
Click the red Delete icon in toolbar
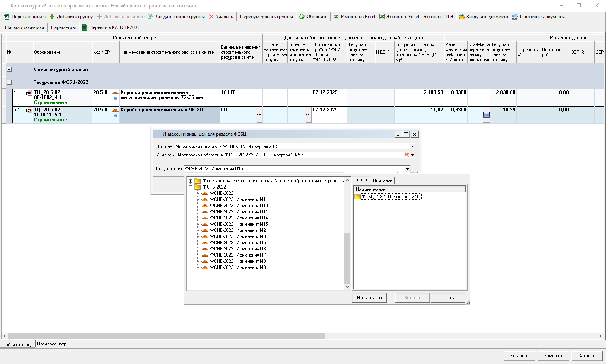(x=211, y=17)
